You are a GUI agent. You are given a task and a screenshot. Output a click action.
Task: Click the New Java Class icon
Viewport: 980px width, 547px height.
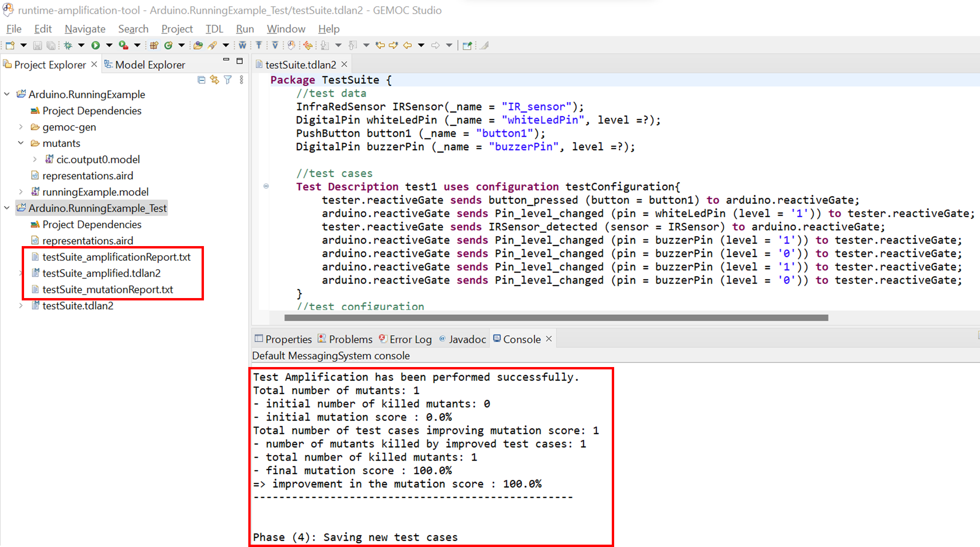point(169,45)
